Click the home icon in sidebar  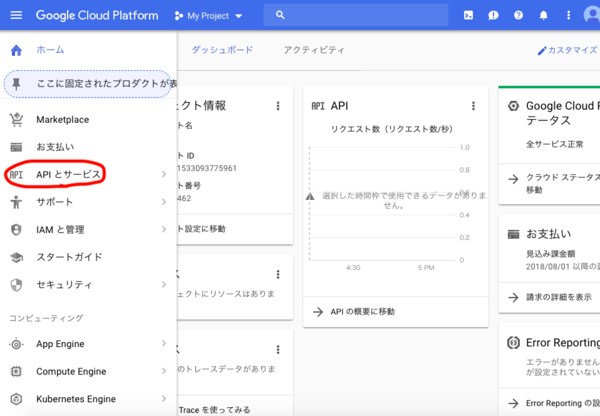16,50
